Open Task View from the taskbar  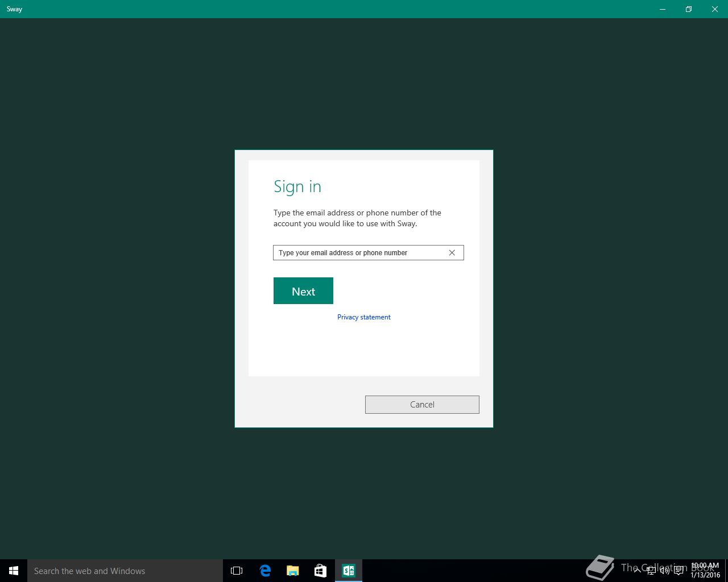click(x=237, y=571)
